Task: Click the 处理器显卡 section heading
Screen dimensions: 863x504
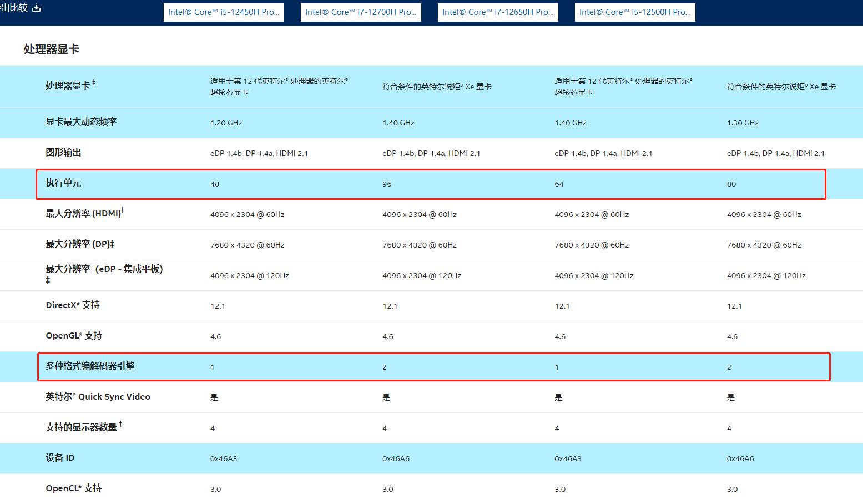Action: pos(50,48)
